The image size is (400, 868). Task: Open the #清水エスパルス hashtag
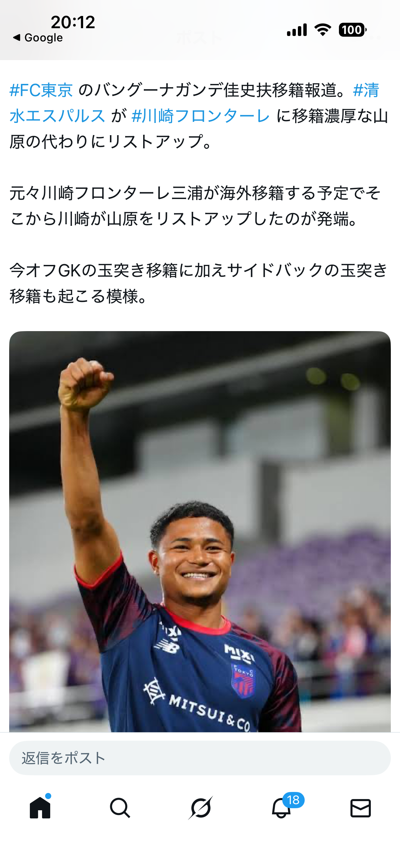tap(194, 103)
